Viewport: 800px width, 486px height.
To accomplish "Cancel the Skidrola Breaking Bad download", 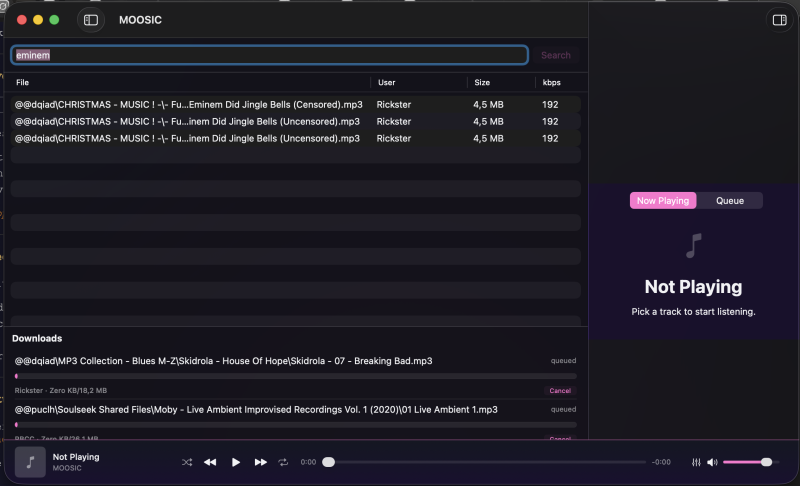I will point(560,391).
